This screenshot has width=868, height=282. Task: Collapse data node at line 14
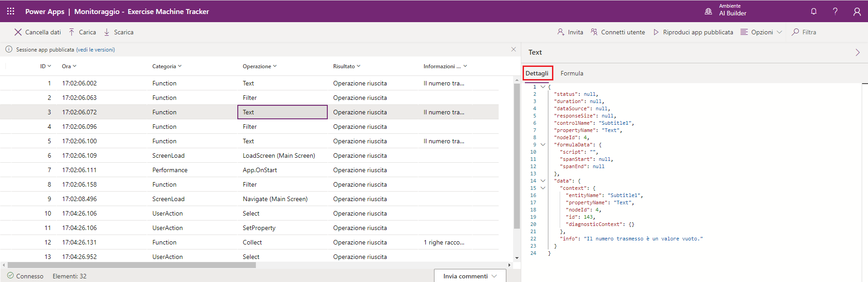tap(543, 181)
